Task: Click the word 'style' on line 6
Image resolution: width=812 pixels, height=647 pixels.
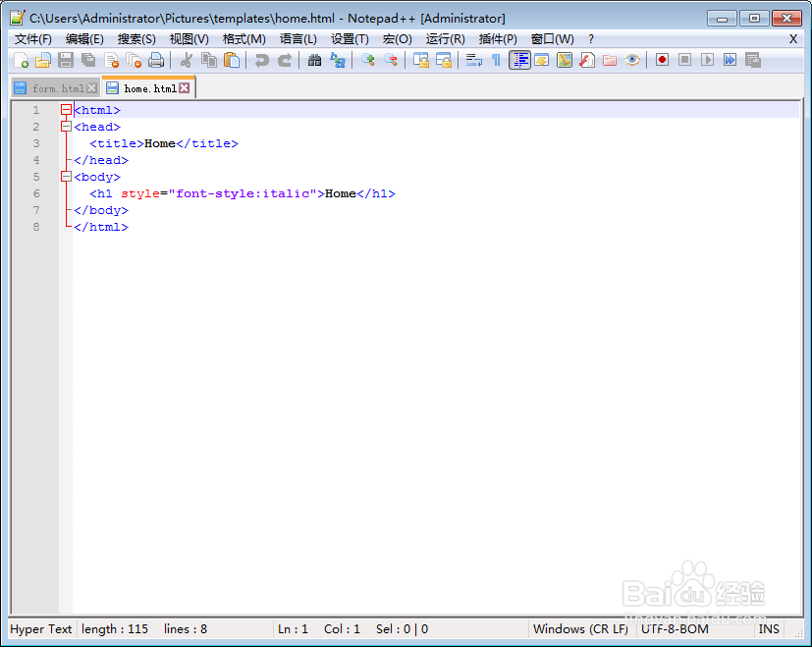Action: [x=140, y=193]
